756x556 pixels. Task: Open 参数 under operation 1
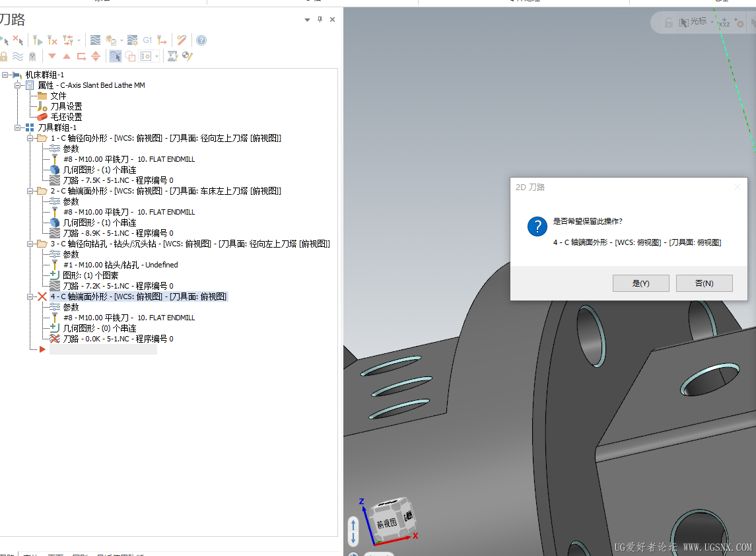click(x=71, y=149)
